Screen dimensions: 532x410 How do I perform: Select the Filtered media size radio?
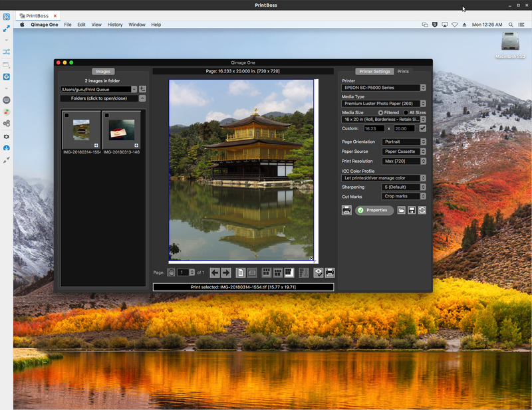[x=380, y=112]
